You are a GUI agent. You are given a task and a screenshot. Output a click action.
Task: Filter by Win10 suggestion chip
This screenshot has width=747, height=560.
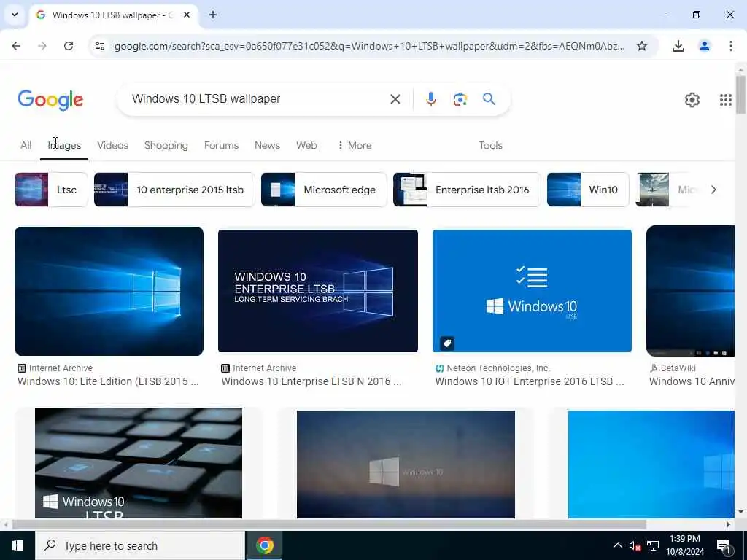(x=588, y=190)
